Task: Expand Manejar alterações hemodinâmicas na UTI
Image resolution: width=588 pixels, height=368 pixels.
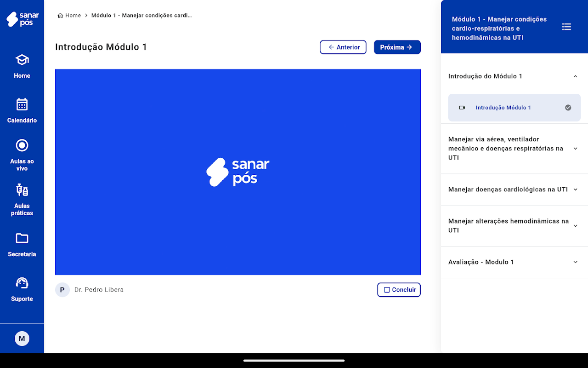Action: tap(514, 226)
